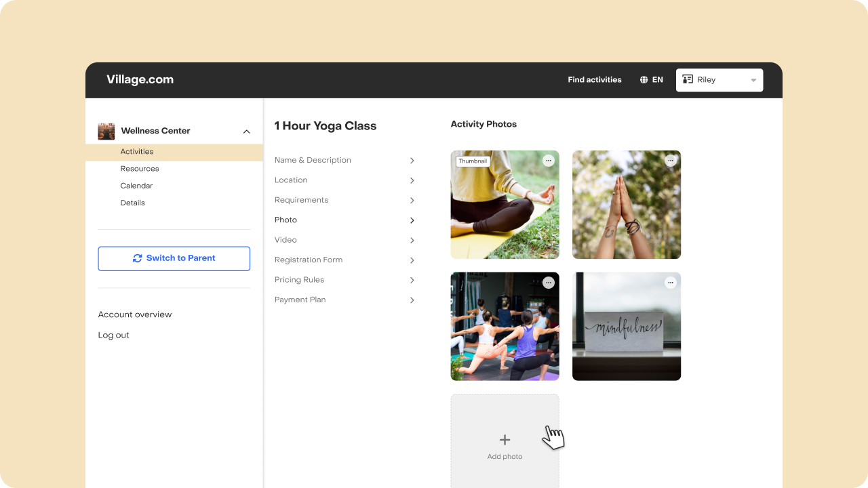Open the Payment Plan section
Image resolution: width=868 pixels, height=488 pixels.
pyautogui.click(x=345, y=300)
